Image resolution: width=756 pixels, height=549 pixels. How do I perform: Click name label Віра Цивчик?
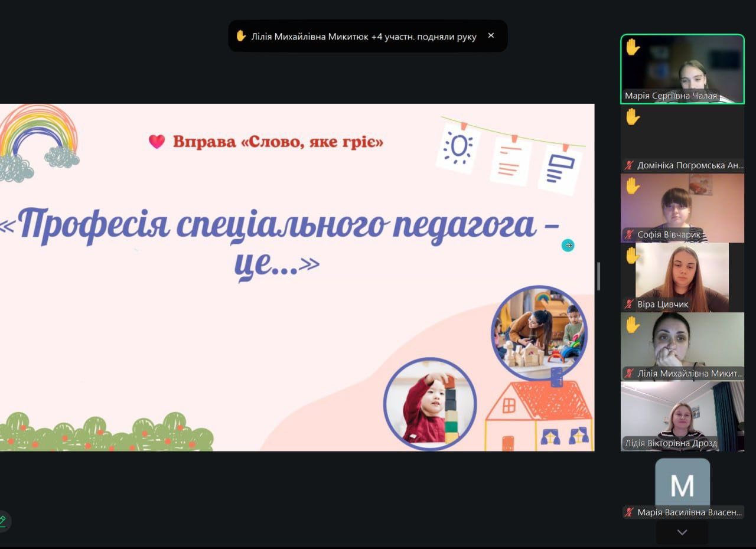pyautogui.click(x=663, y=305)
